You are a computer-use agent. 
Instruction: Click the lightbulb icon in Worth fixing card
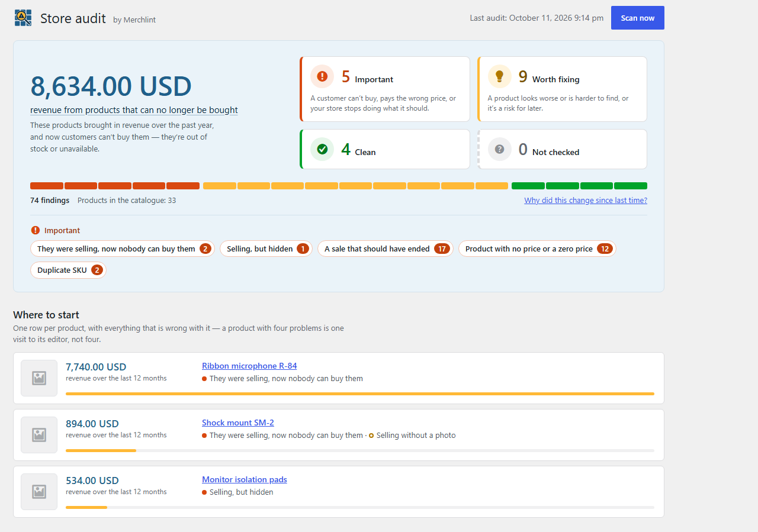point(499,76)
